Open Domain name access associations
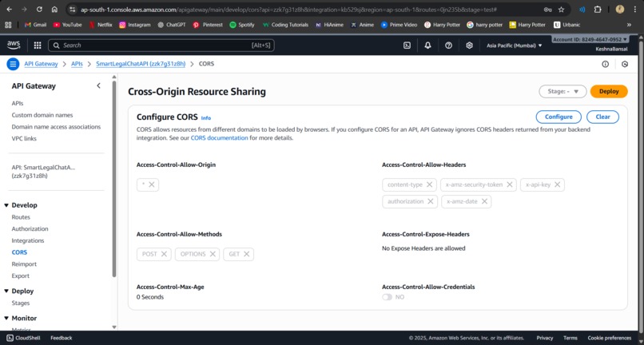The height and width of the screenshot is (345, 644). 56,127
